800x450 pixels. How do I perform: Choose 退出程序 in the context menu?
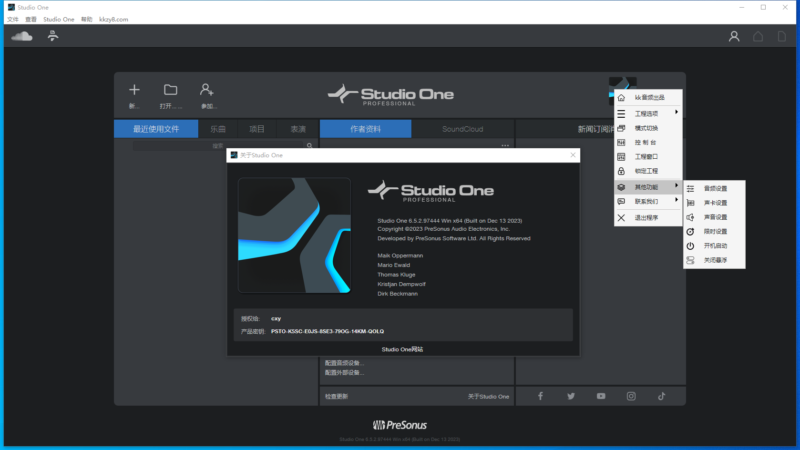pyautogui.click(x=647, y=216)
